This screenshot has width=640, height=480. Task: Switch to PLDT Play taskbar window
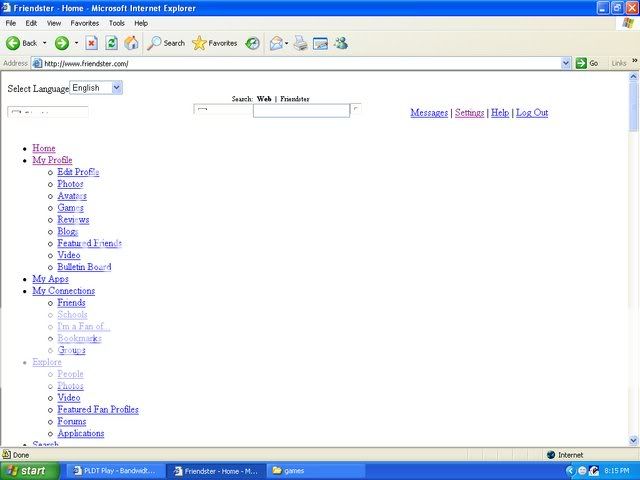[115, 471]
